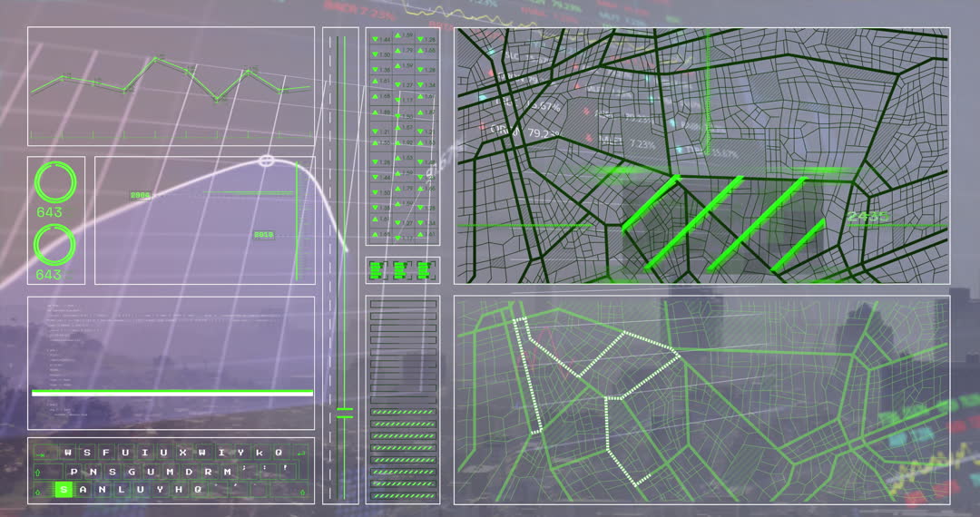Click the upper green circular gauge
This screenshot has width=980, height=517.
[55, 182]
